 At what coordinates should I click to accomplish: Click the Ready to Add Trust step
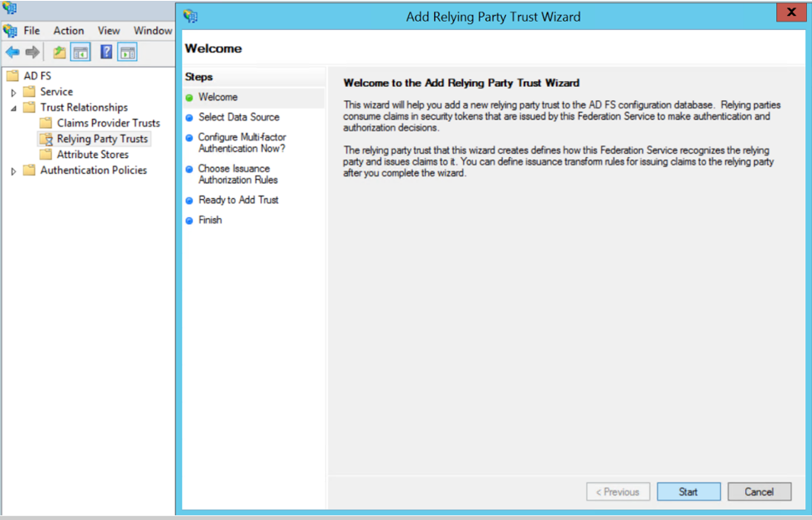pos(238,200)
